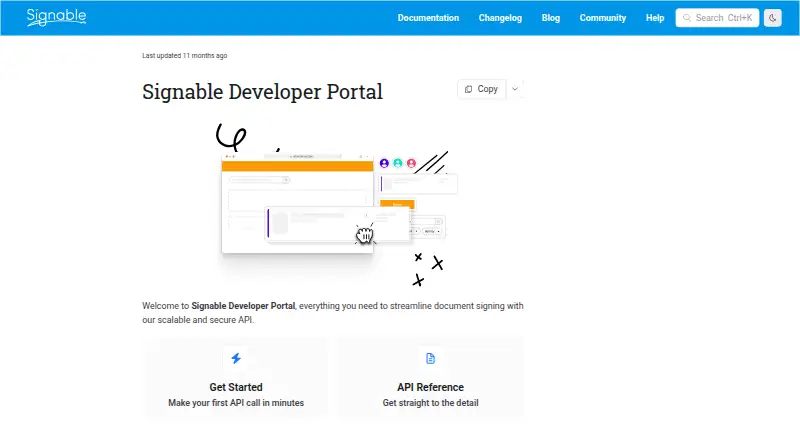Click 'Get straight to the detail' text

click(431, 403)
